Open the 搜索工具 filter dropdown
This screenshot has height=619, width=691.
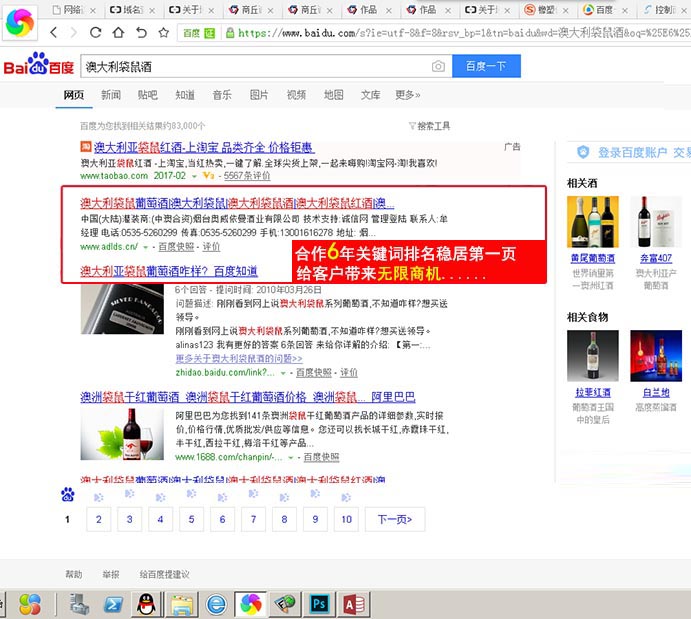[429, 126]
